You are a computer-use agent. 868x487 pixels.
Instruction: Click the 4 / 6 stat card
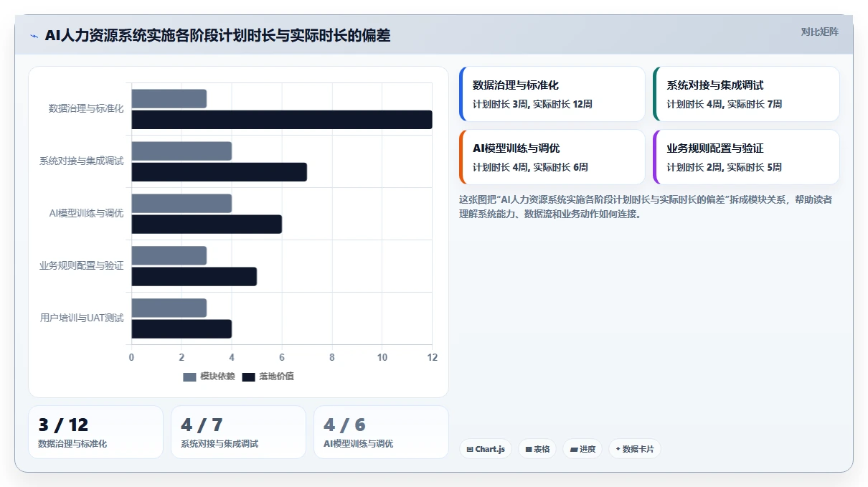381,432
